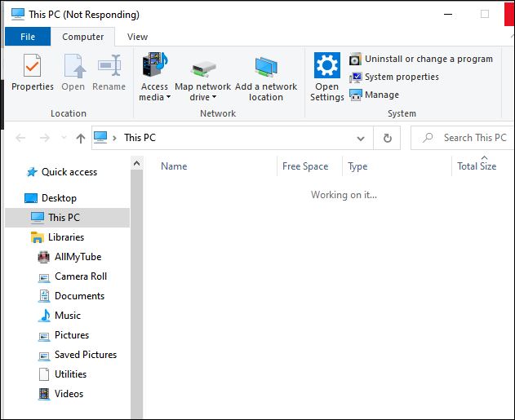Viewport: 515px width, 420px height.
Task: Click the Manage option
Action: point(374,95)
